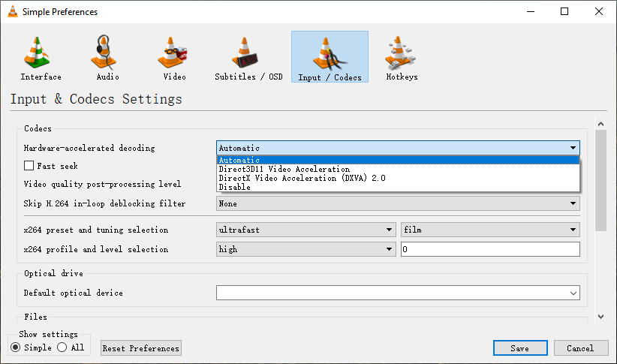Open the Default optical device combo box

coord(398,293)
